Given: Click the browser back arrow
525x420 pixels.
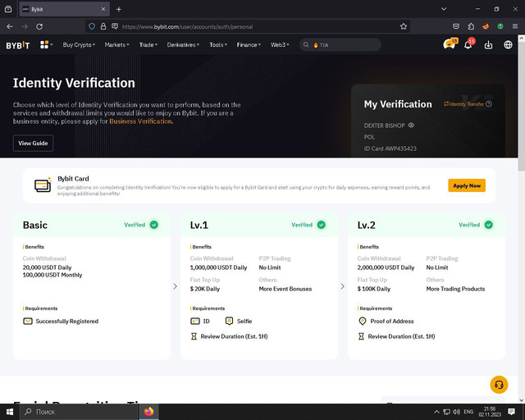Looking at the screenshot, I should 10,26.
